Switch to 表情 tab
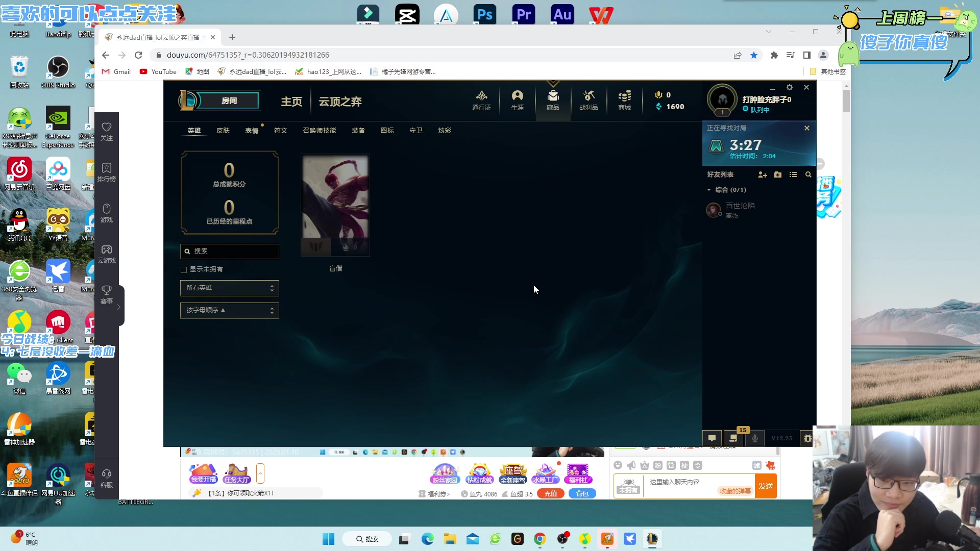 252,131
